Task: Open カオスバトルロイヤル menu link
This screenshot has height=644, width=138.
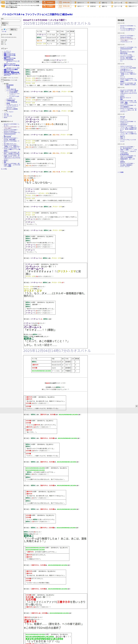Action: point(10,64)
